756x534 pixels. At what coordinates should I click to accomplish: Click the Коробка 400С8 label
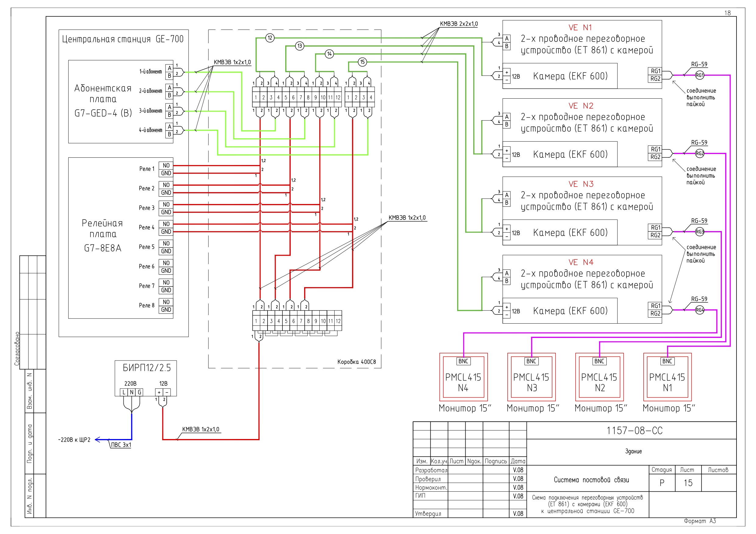pyautogui.click(x=356, y=362)
